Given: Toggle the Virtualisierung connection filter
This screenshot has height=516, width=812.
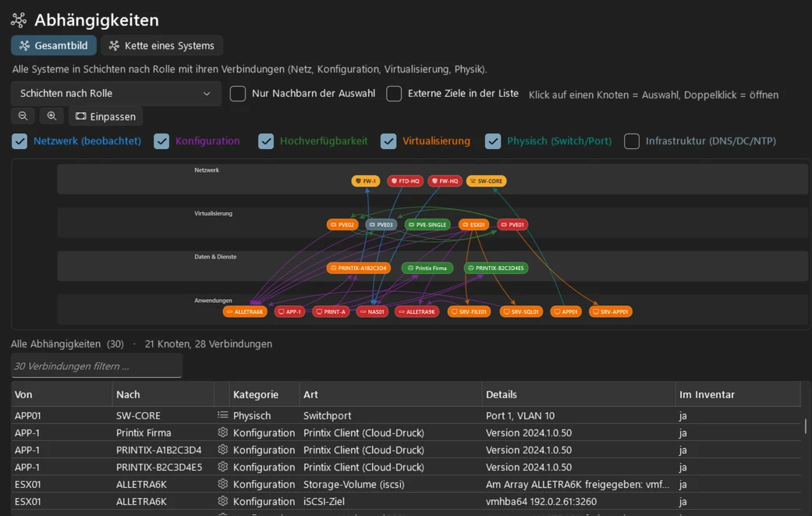Looking at the screenshot, I should [x=388, y=141].
